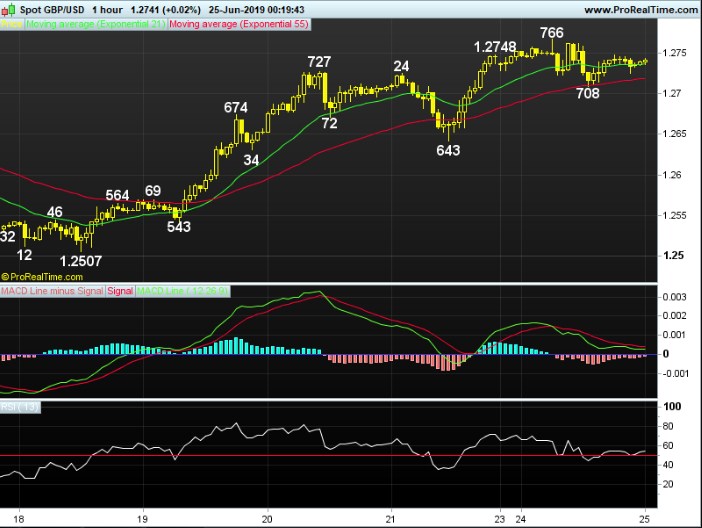
Task: Select the Moving average (Exponential 21) label
Action: [96, 23]
